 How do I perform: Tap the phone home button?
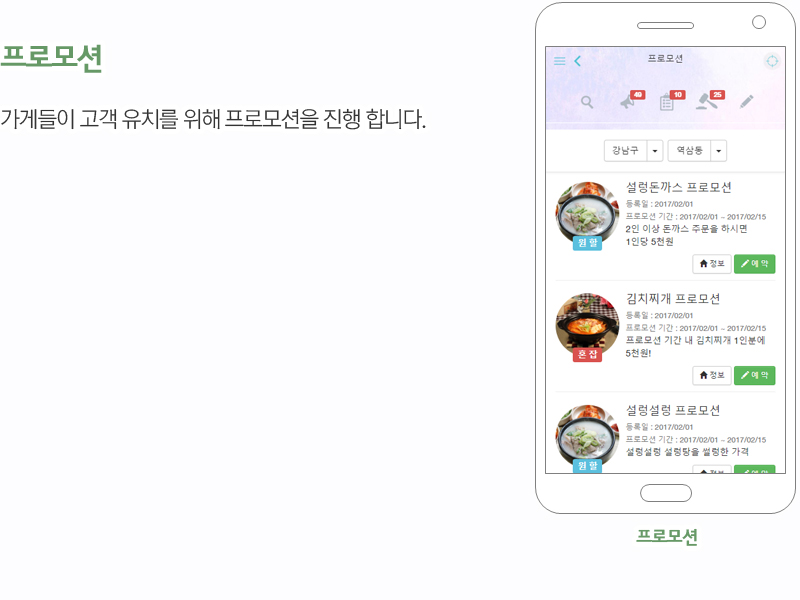(666, 493)
